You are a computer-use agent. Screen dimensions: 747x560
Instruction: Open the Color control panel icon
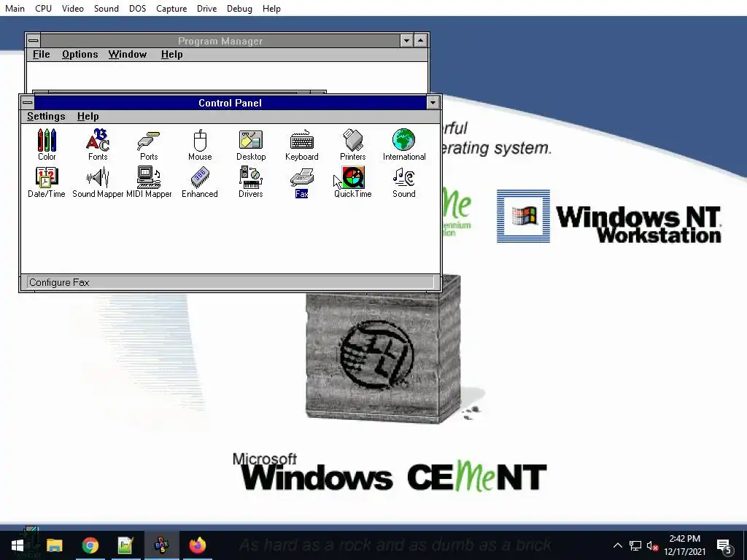pyautogui.click(x=47, y=144)
